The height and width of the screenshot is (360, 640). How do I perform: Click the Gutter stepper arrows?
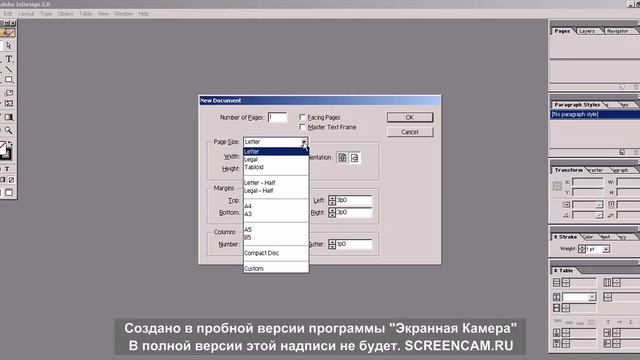[332, 244]
